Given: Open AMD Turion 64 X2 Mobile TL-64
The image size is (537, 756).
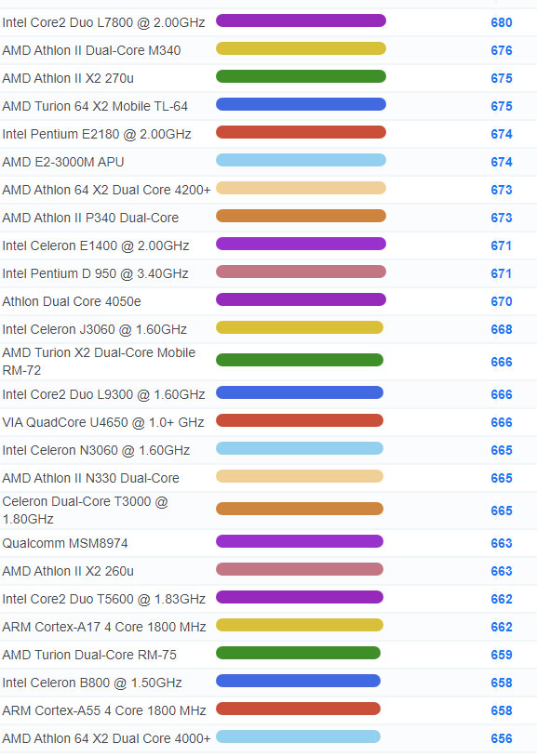Looking at the screenshot, I should coord(95,107).
